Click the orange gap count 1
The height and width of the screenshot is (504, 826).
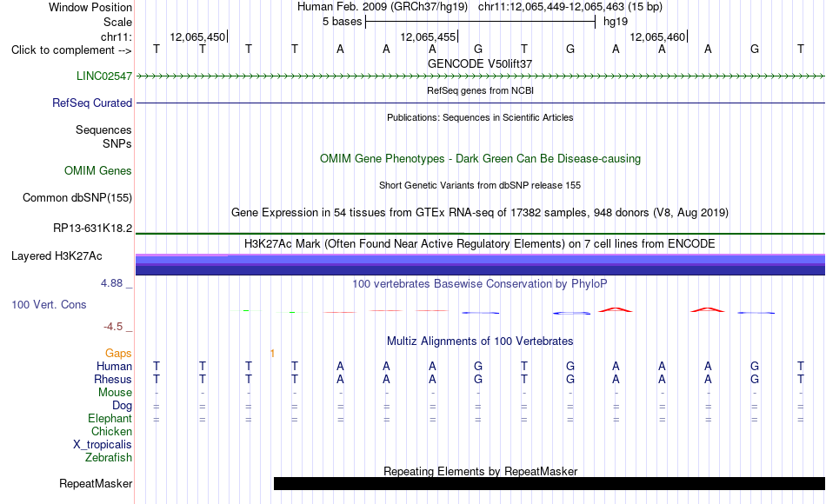272,354
